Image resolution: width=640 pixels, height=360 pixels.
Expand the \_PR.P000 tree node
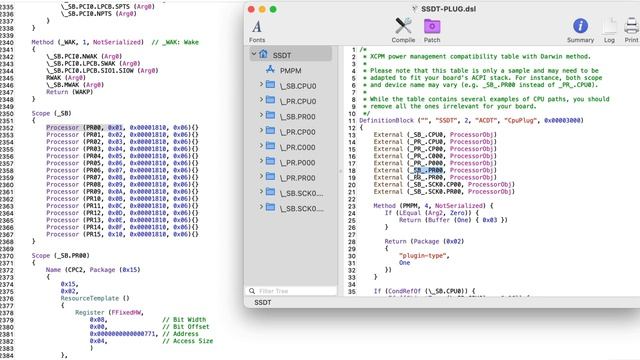pyautogui.click(x=261, y=161)
